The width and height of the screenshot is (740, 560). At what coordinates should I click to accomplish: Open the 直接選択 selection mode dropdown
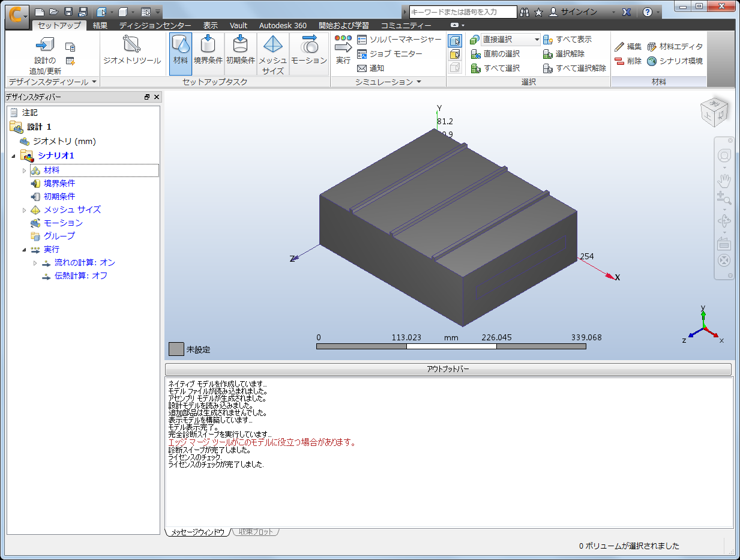coord(511,40)
